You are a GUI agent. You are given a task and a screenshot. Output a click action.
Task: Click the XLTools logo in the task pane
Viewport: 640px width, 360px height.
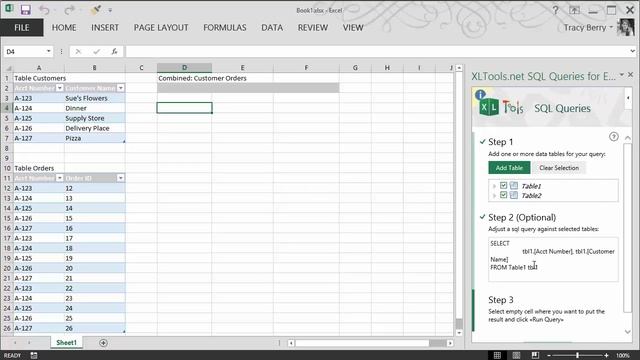pyautogui.click(x=501, y=108)
